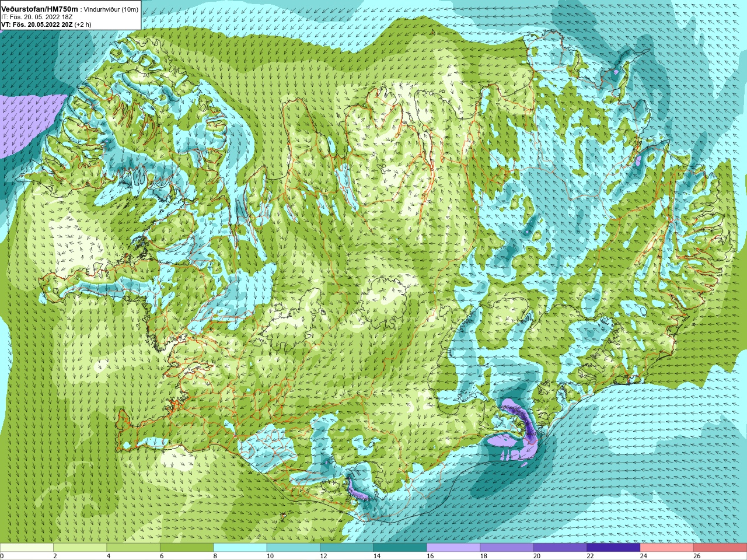Viewport: 747px width, 560px height.
Task: Click the legend scale value 24
Action: tap(644, 556)
